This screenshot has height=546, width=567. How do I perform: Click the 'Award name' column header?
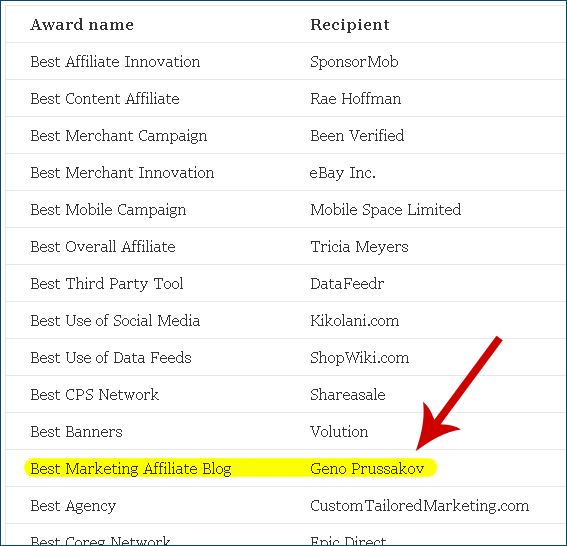click(x=82, y=25)
